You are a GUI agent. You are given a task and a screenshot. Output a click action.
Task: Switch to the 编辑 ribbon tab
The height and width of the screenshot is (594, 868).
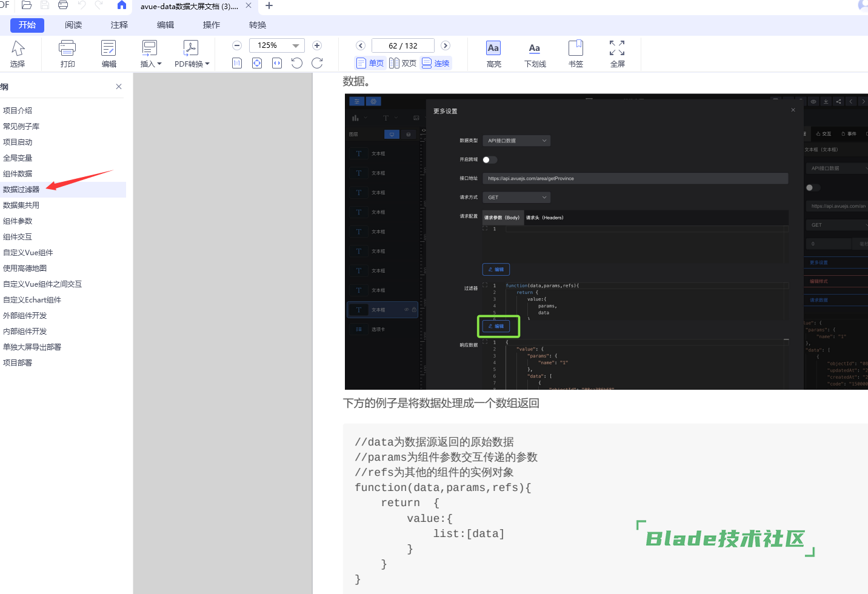(165, 25)
